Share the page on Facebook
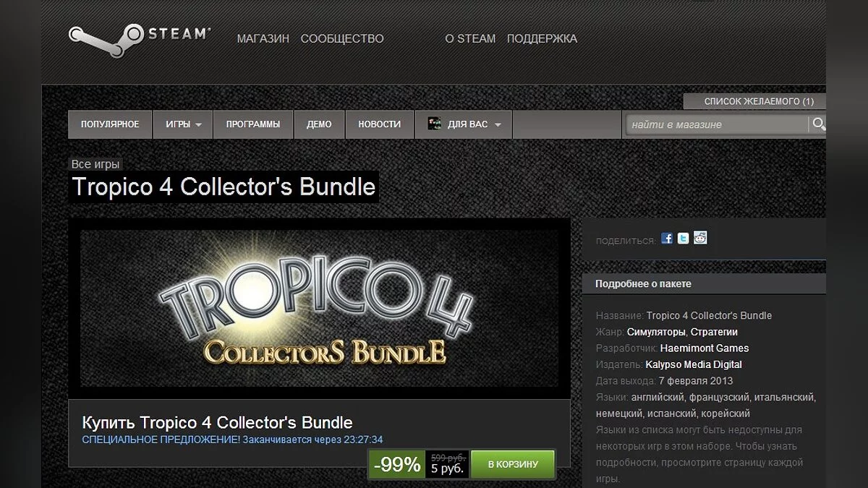This screenshot has height=488, width=868. 667,239
